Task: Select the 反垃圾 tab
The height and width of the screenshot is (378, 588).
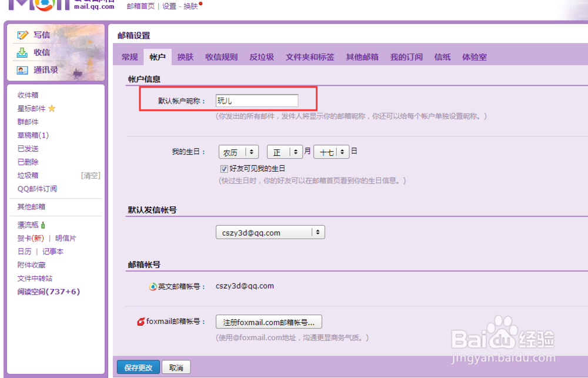Action: (x=261, y=56)
